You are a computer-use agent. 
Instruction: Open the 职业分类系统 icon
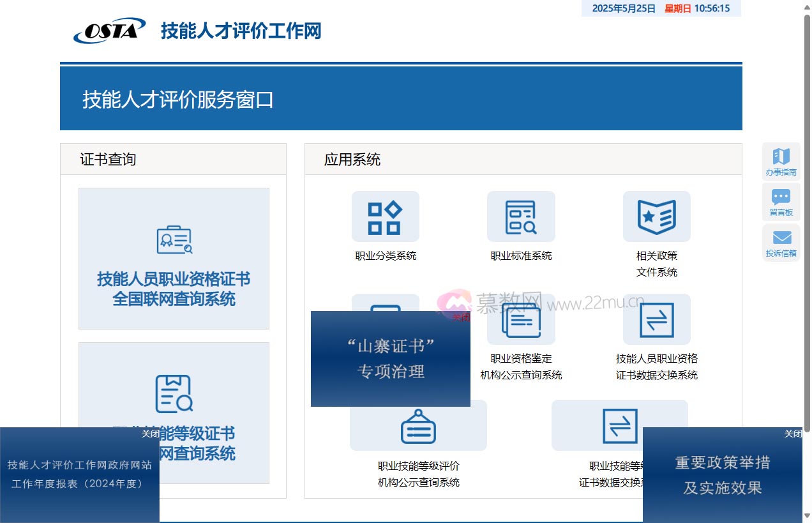[385, 216]
